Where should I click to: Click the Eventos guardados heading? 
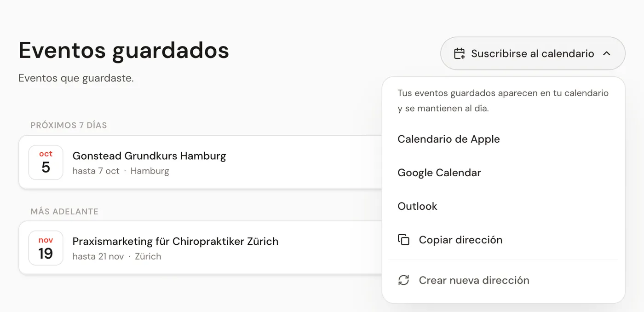124,50
